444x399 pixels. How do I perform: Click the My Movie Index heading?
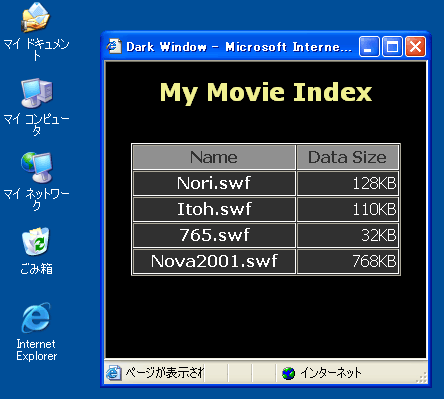tap(266, 92)
